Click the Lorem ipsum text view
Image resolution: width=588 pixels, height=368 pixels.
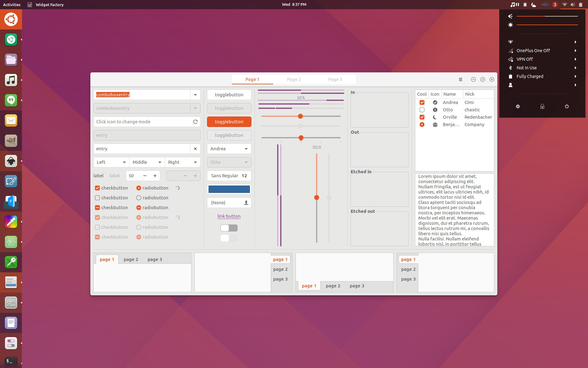click(454, 210)
